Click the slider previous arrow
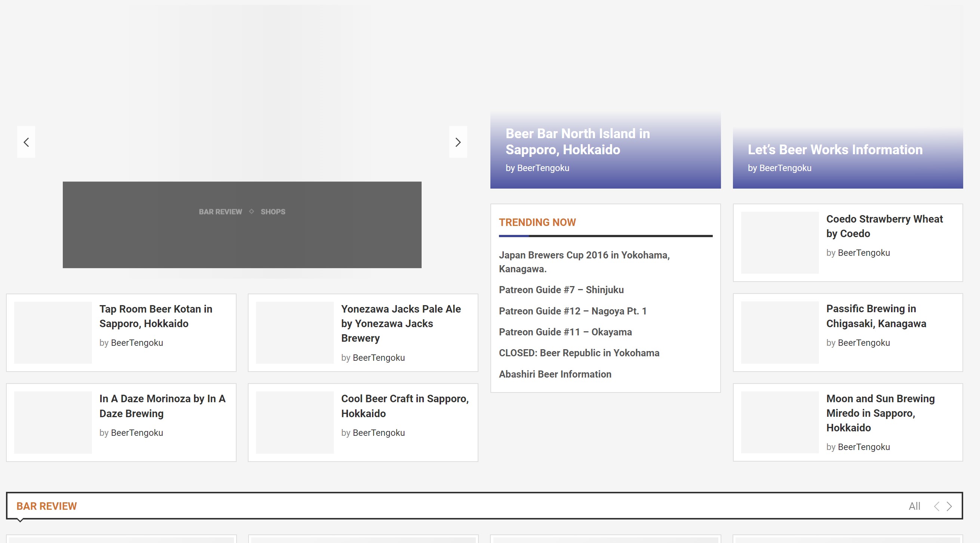 coord(26,142)
